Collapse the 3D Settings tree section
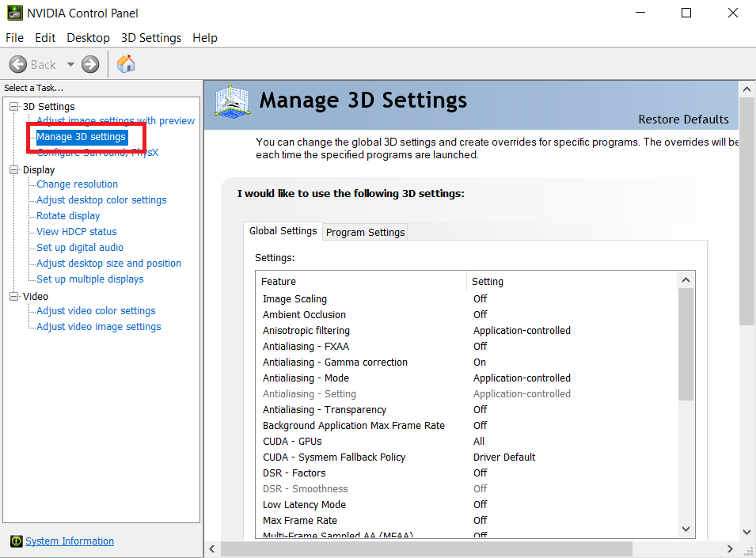 (12, 105)
